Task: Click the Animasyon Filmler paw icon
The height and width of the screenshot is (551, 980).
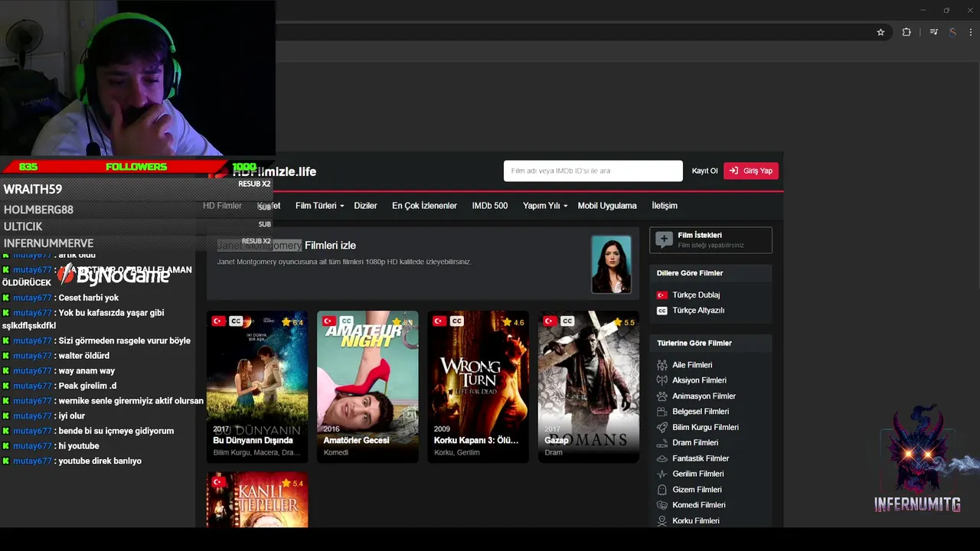Action: click(x=662, y=396)
